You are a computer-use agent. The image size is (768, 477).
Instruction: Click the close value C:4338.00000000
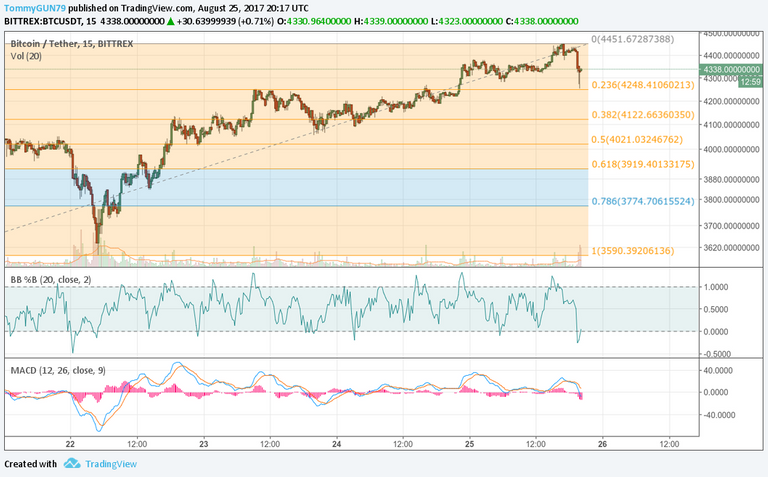[542, 22]
